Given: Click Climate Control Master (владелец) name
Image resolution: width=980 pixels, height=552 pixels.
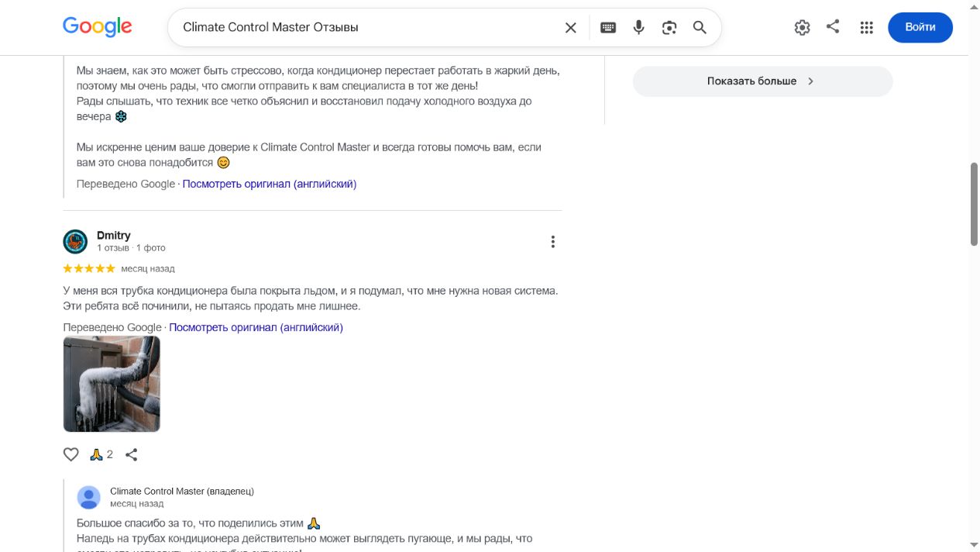Looking at the screenshot, I should tap(182, 491).
